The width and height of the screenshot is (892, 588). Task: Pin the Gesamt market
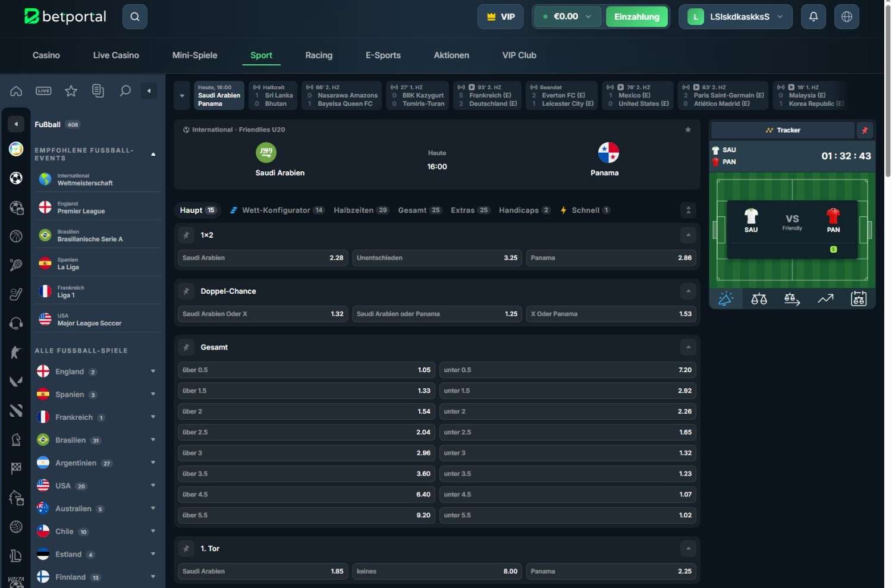tap(186, 347)
